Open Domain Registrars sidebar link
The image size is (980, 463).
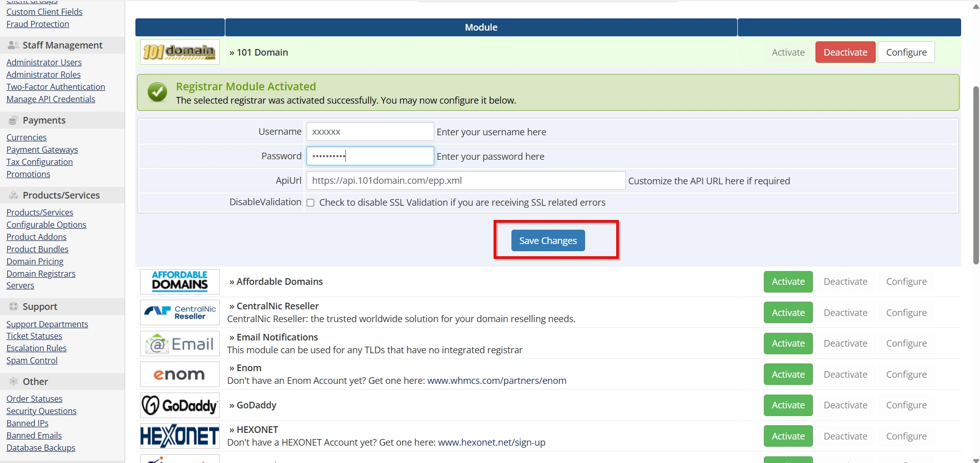coord(41,274)
